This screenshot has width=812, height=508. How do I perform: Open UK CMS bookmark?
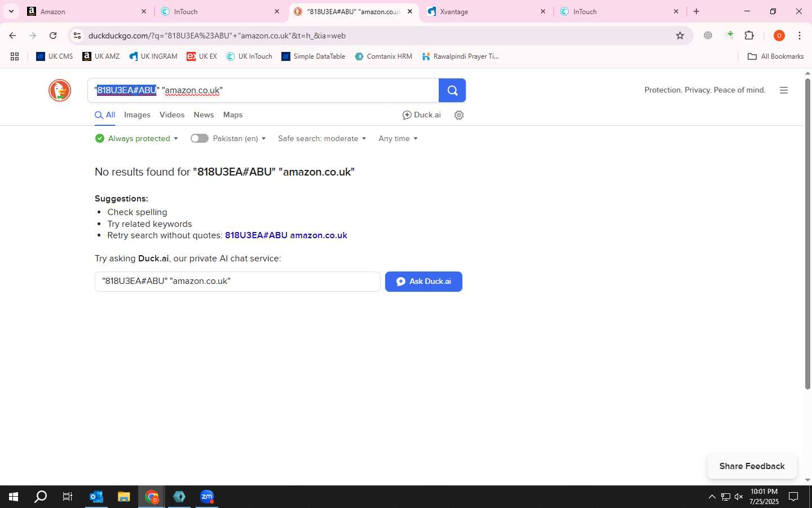[55, 56]
